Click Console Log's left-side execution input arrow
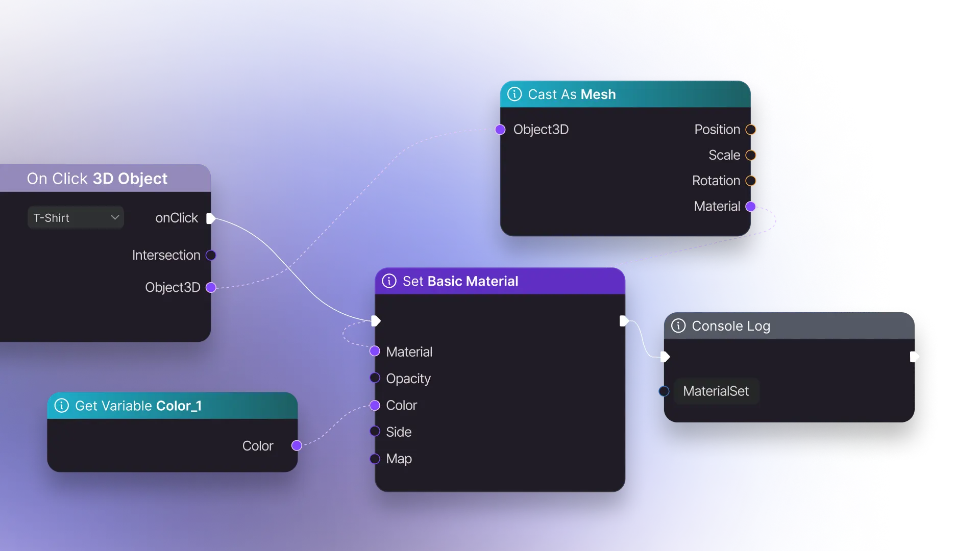The height and width of the screenshot is (551, 980). point(665,357)
